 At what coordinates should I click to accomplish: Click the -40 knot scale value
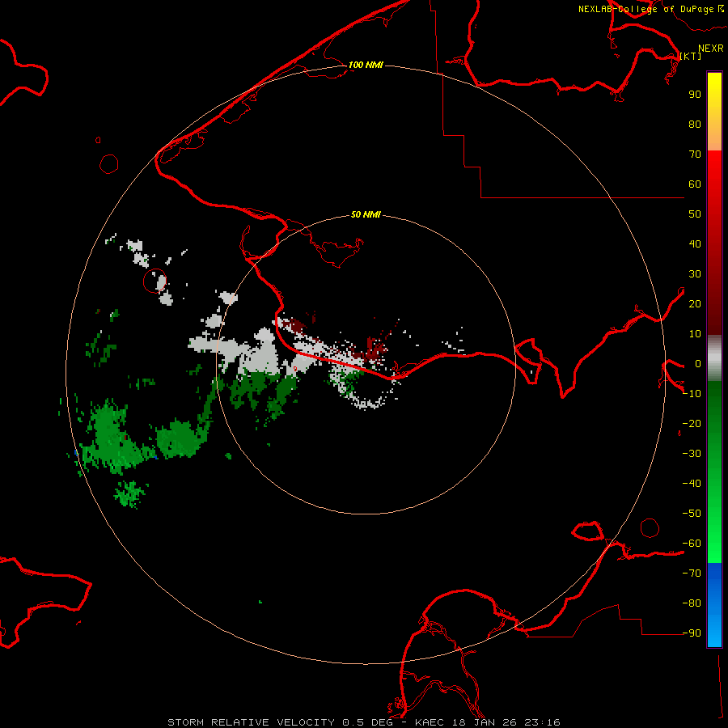click(x=692, y=484)
